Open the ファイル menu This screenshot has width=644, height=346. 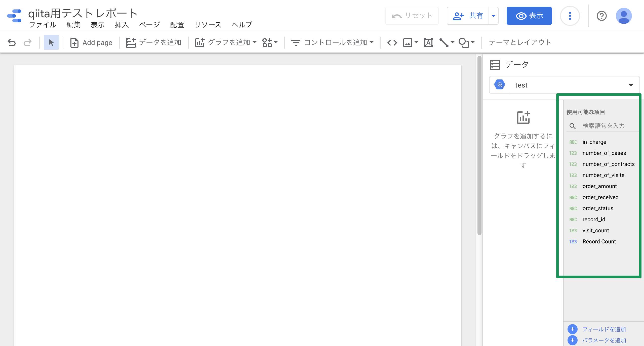(42, 25)
